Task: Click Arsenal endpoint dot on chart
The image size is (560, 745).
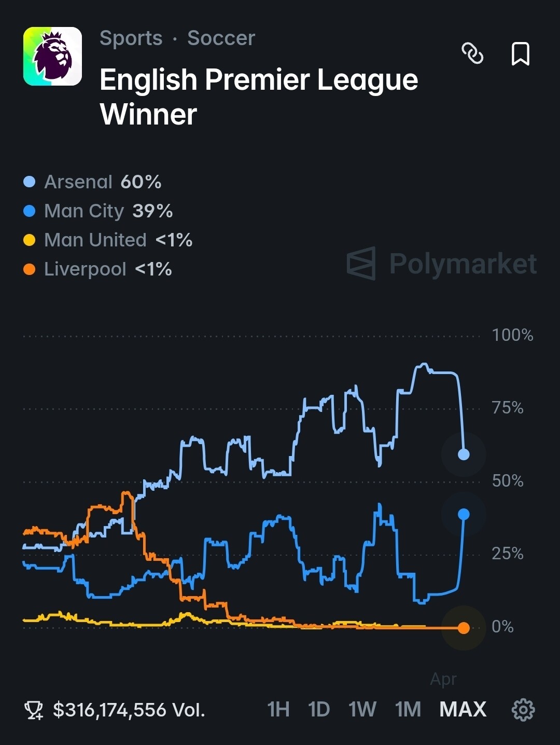Action: tap(464, 454)
